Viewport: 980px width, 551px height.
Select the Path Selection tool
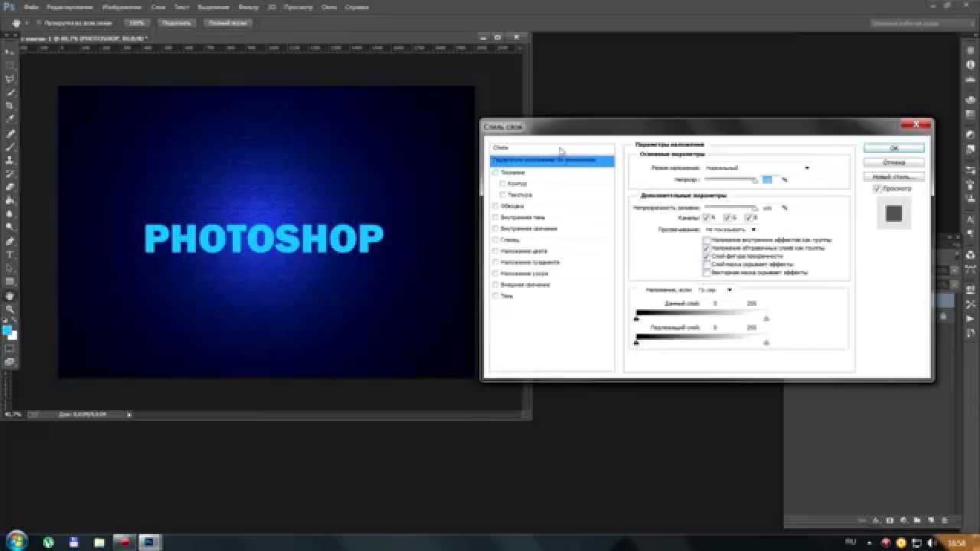[10, 268]
